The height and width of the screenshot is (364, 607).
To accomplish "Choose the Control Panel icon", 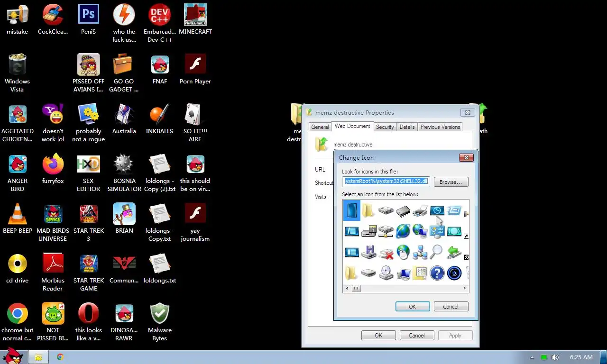I will pos(437,231).
